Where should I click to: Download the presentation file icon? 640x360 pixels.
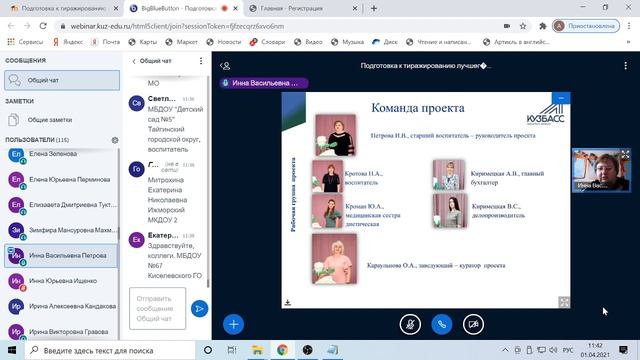(x=287, y=302)
